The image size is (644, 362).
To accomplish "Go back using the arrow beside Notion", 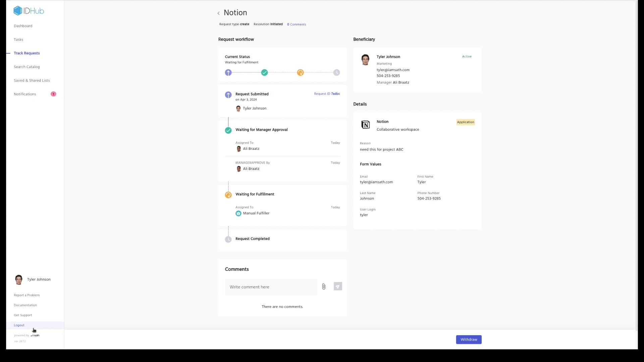I will click(218, 13).
